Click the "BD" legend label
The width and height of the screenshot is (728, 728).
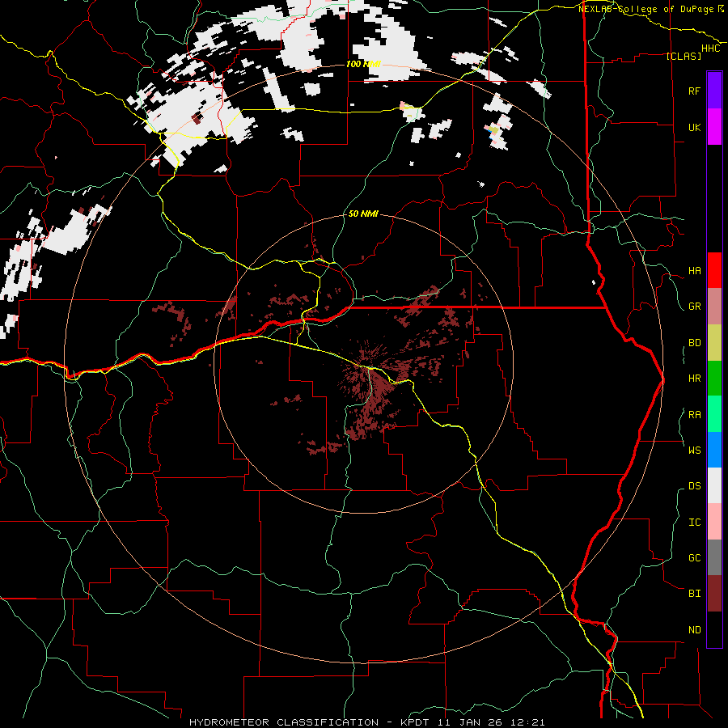[x=694, y=343]
